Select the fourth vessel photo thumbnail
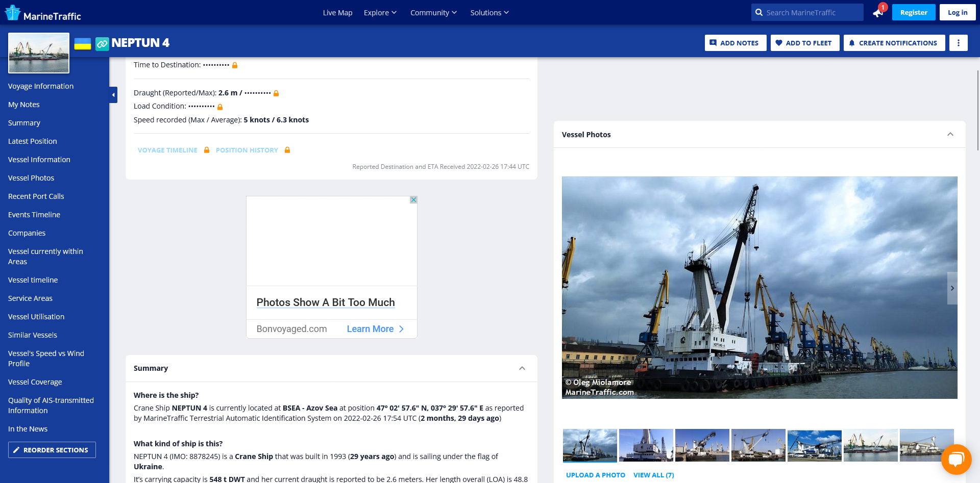 pyautogui.click(x=758, y=445)
